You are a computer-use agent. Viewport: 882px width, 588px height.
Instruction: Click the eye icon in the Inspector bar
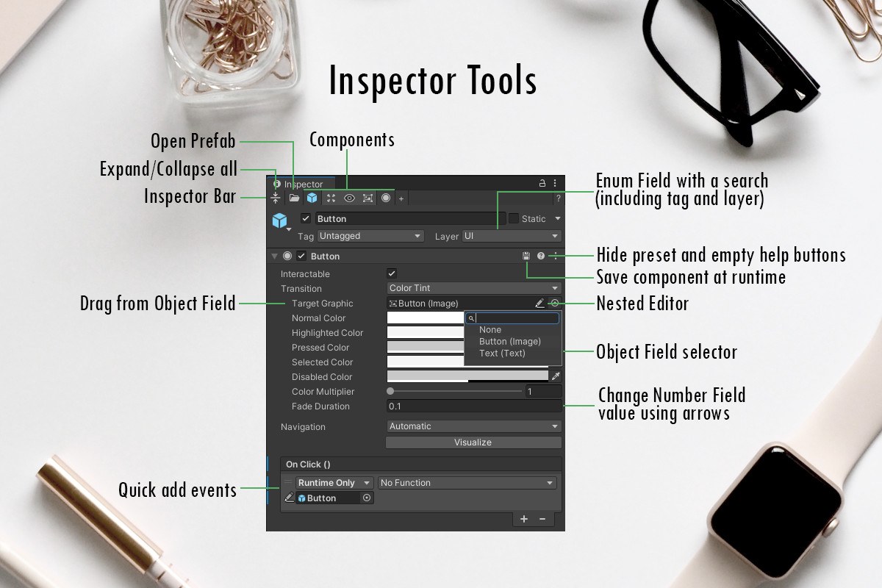[x=349, y=198]
